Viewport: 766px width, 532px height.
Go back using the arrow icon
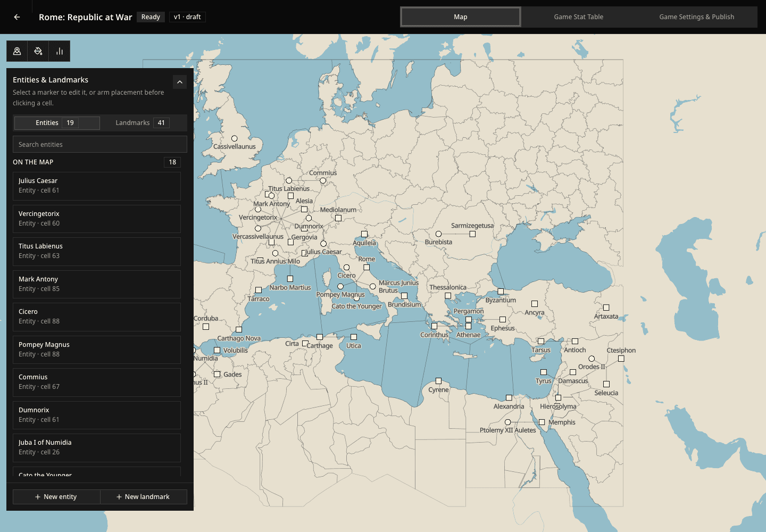17,17
